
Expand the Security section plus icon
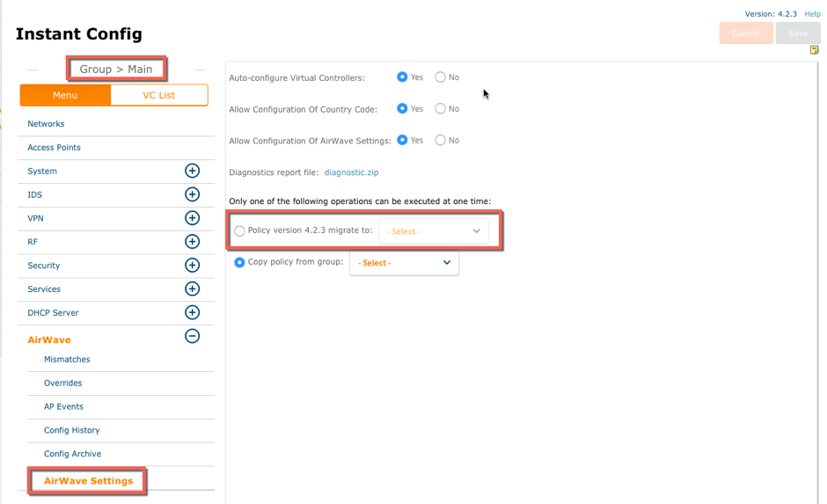[192, 265]
